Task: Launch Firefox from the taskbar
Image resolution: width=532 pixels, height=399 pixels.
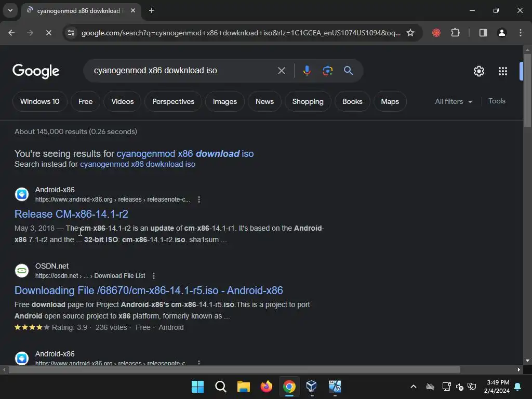Action: point(267,387)
